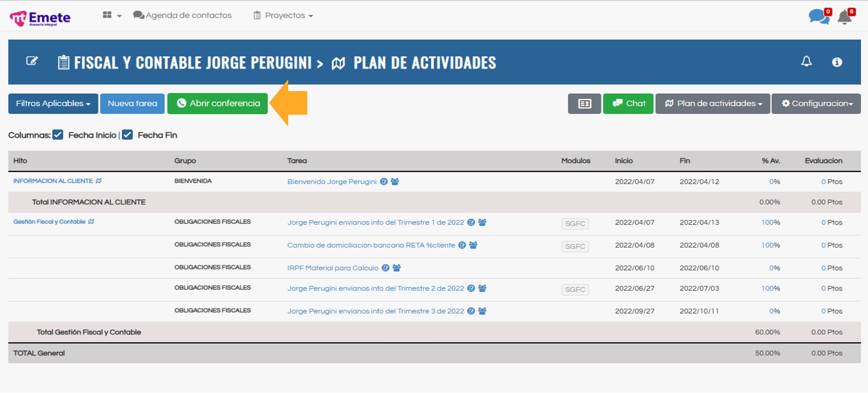
Task: Open notifications bell with red badge
Action: pos(845,17)
